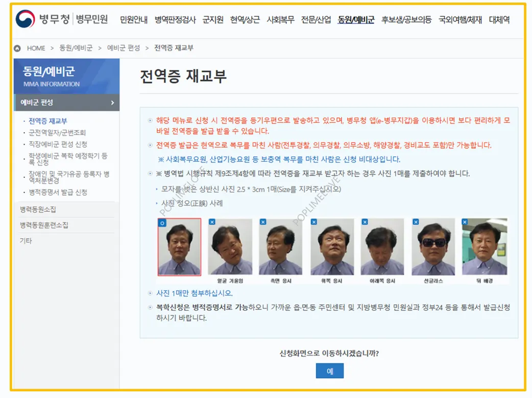
Task: Click the 병무청 logo emblem
Action: 25,19
